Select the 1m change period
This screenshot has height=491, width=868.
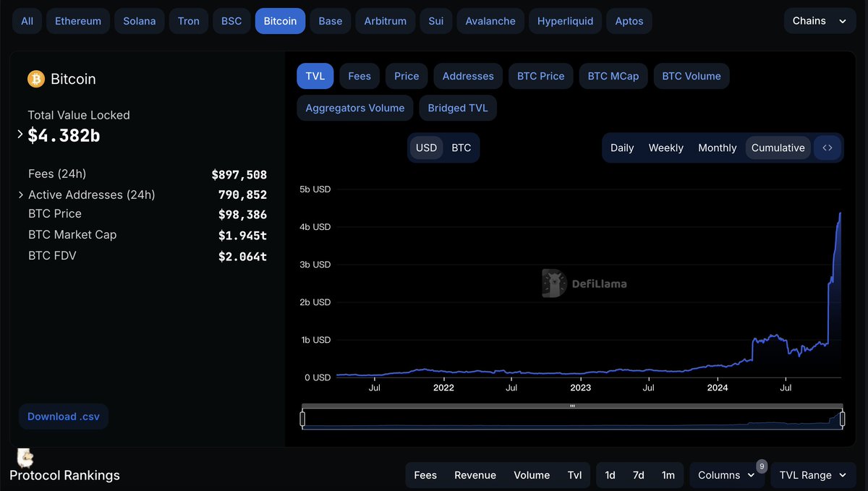(668, 475)
